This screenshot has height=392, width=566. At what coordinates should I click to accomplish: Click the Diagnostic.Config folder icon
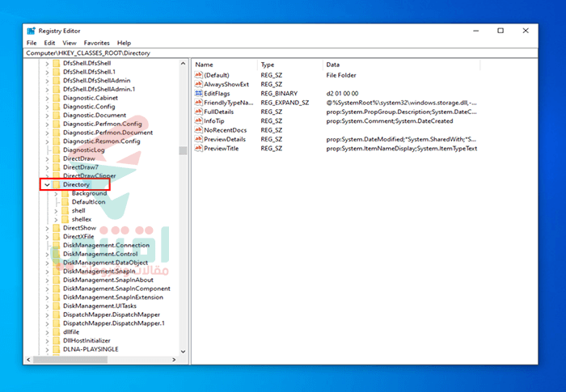point(57,107)
